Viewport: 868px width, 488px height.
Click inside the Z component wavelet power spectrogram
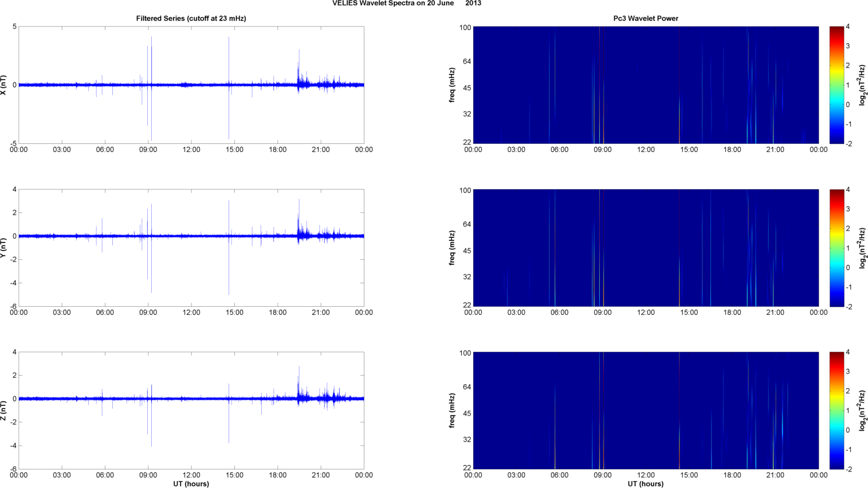click(x=646, y=411)
